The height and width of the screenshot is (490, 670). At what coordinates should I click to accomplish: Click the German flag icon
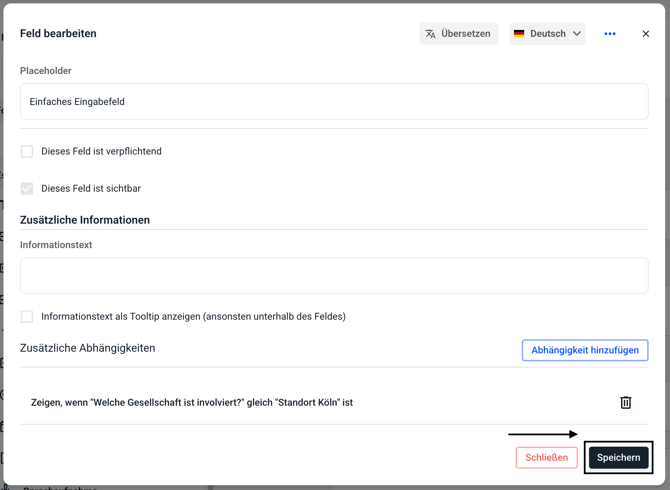[x=519, y=34]
